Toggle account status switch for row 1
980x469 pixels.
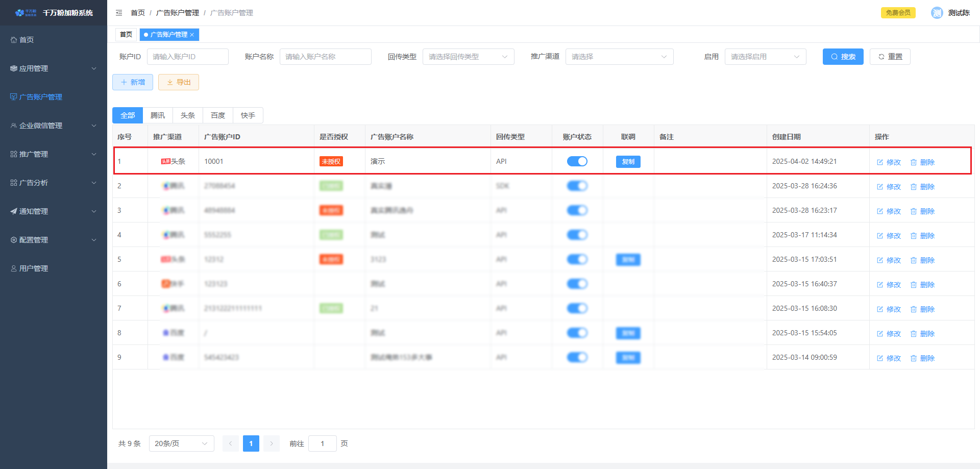(x=577, y=161)
